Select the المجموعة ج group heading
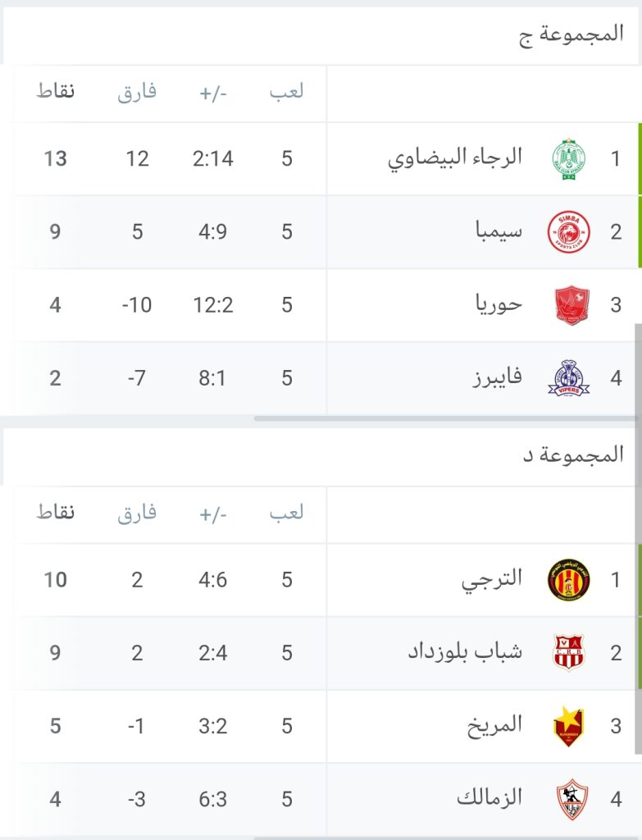642x840 pixels. (x=571, y=34)
